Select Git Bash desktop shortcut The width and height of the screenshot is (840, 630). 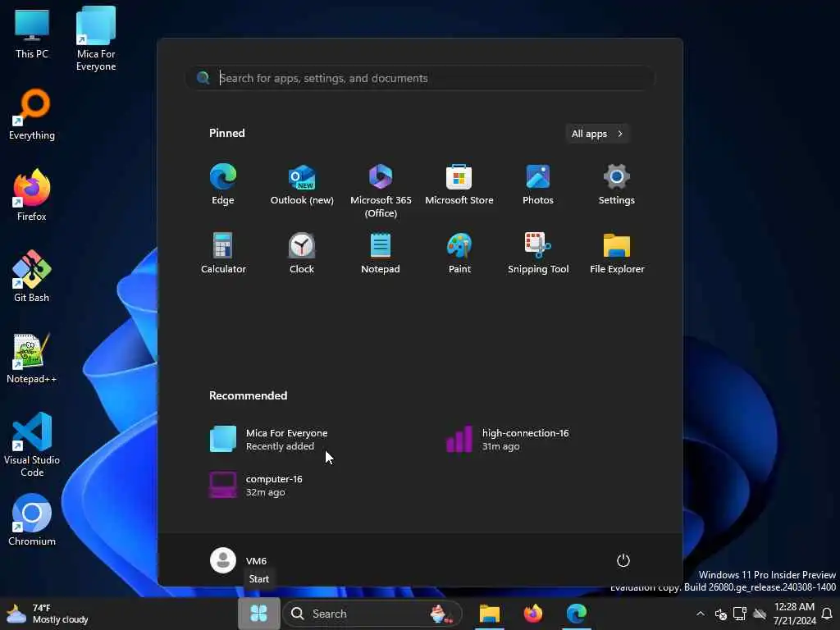pyautogui.click(x=32, y=276)
